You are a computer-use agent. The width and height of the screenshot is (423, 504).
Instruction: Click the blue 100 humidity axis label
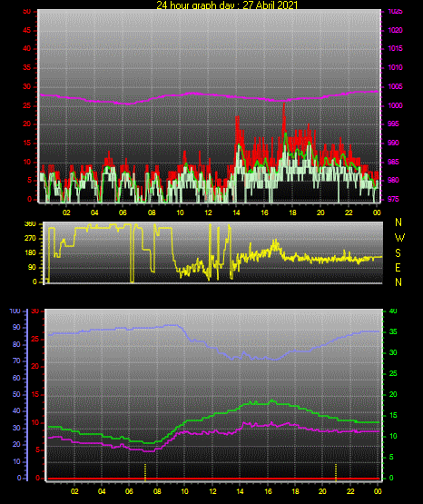[x=15, y=311]
